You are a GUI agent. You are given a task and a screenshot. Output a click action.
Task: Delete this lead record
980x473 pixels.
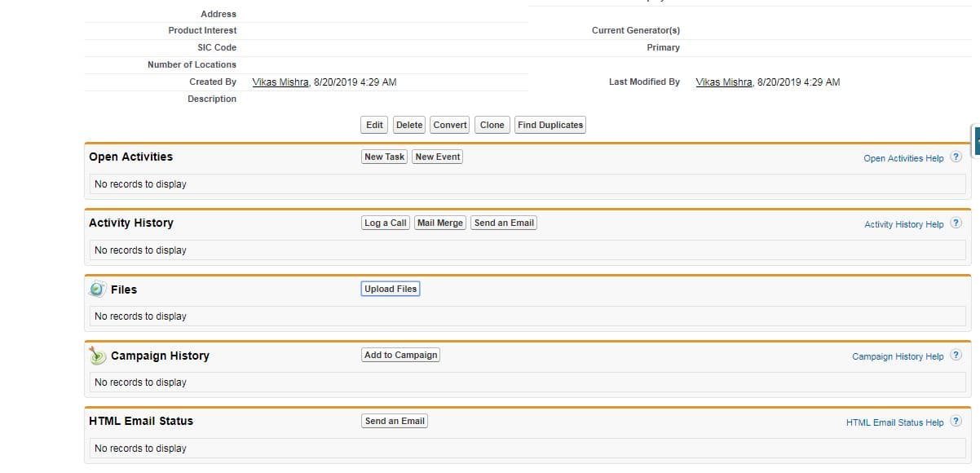tap(409, 125)
